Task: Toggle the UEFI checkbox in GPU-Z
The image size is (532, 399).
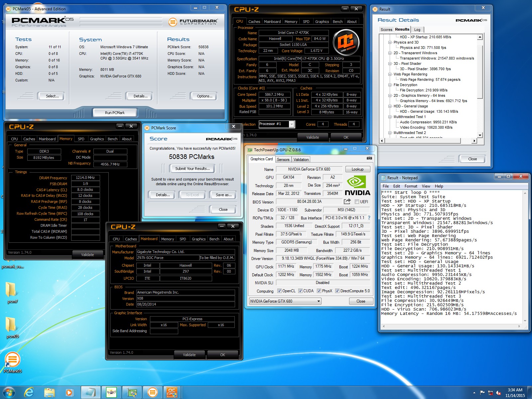Action: tap(357, 202)
